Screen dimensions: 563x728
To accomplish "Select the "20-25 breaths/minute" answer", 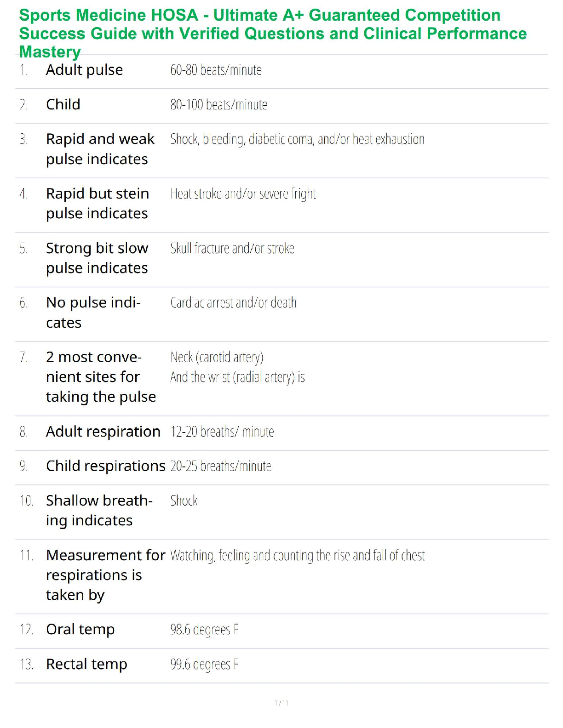I will click(221, 466).
